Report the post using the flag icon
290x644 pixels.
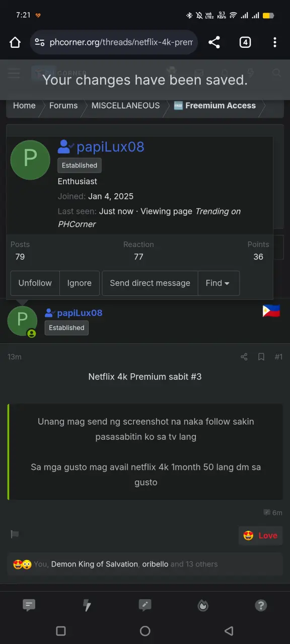pos(15,534)
